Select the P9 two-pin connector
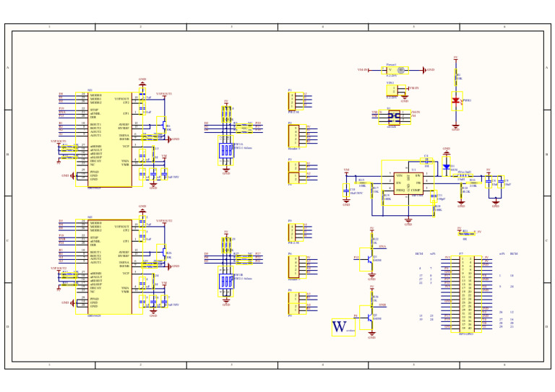The height and width of the screenshot is (392, 555). tap(297, 308)
